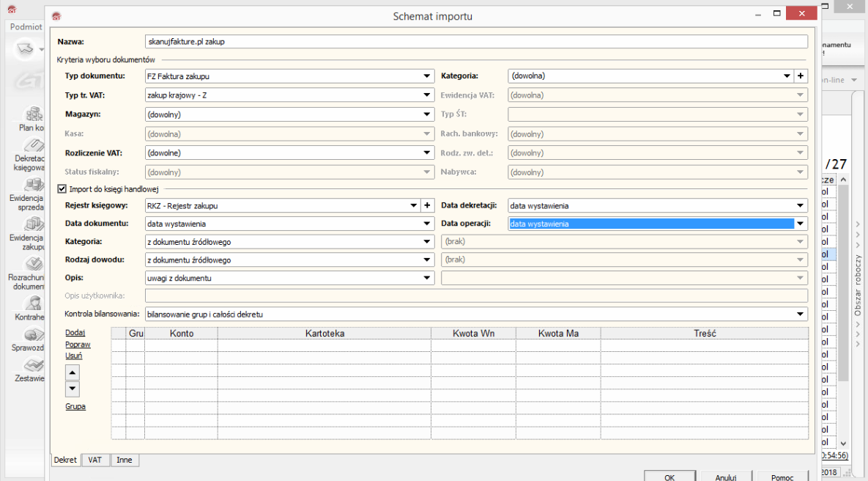Click the Nazwa input field
Image resolution: width=868 pixels, height=481 pixels.
tap(476, 42)
